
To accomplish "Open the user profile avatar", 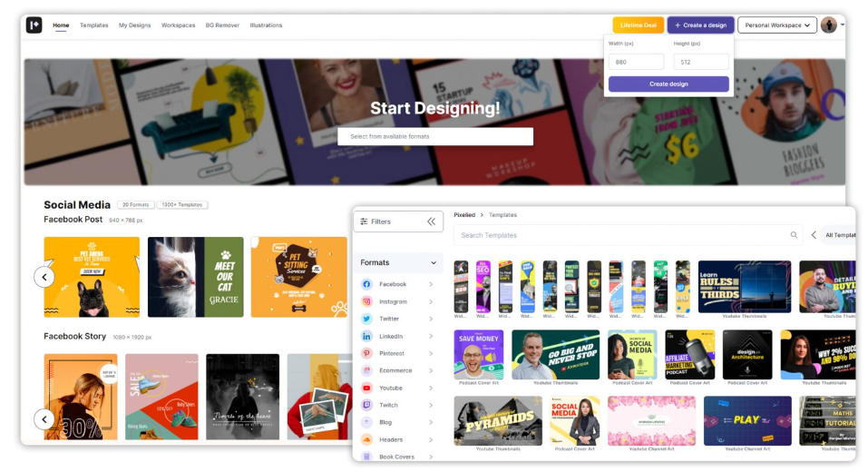I will tap(828, 25).
